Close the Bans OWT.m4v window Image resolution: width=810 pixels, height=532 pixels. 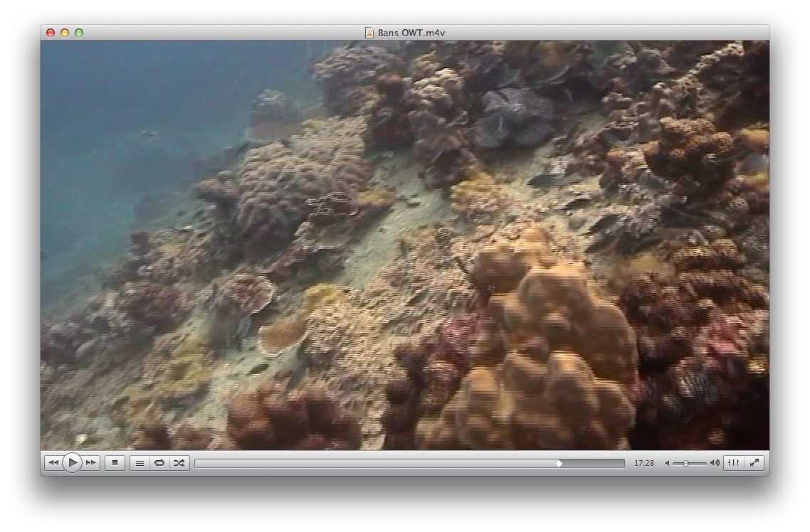pyautogui.click(x=51, y=33)
